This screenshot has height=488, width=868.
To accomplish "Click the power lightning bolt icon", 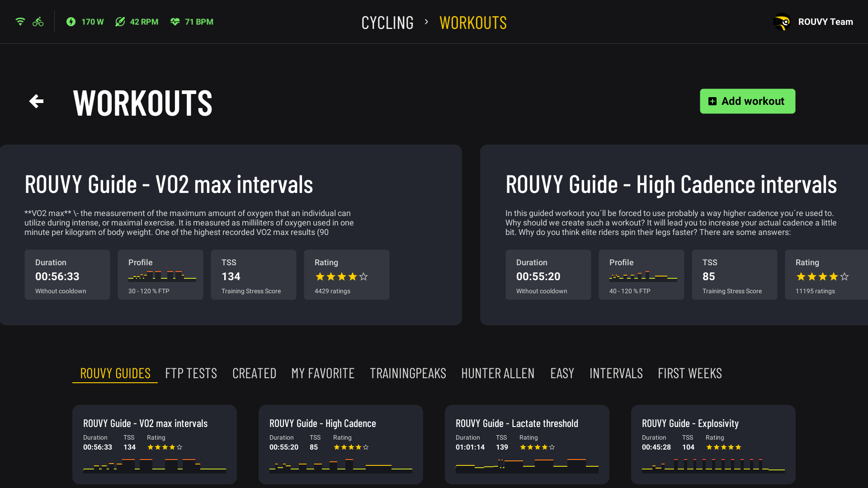I will 71,22.
